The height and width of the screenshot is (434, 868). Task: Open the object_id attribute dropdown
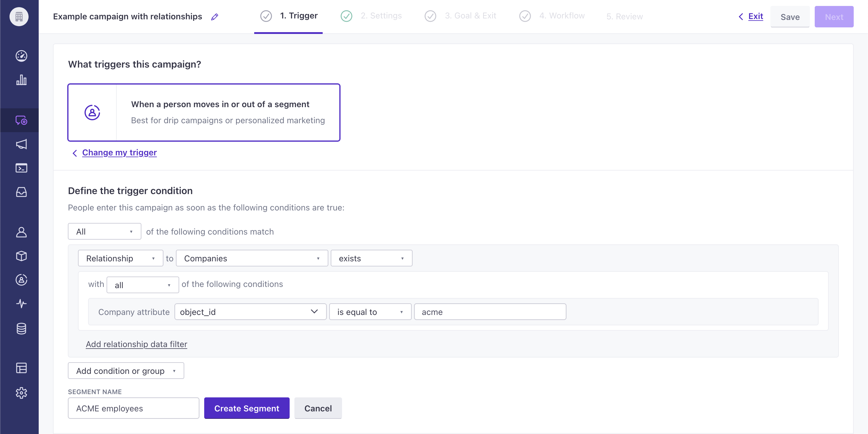coord(250,312)
